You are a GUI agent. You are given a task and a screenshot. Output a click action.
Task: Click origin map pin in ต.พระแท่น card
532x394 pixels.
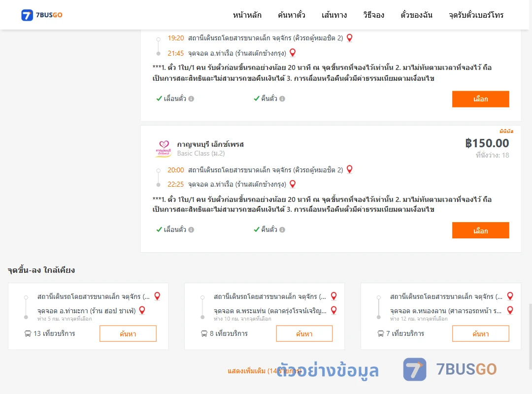pos(334,296)
